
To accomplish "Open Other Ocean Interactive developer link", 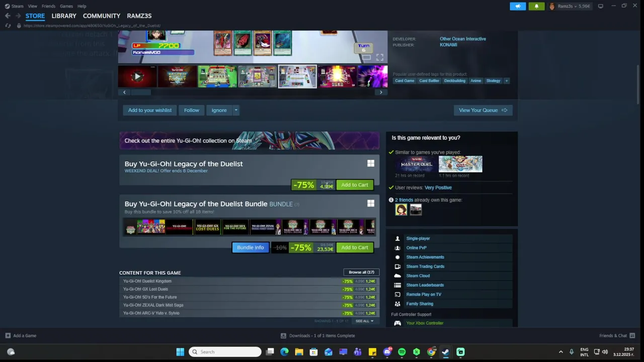I will coord(463,39).
